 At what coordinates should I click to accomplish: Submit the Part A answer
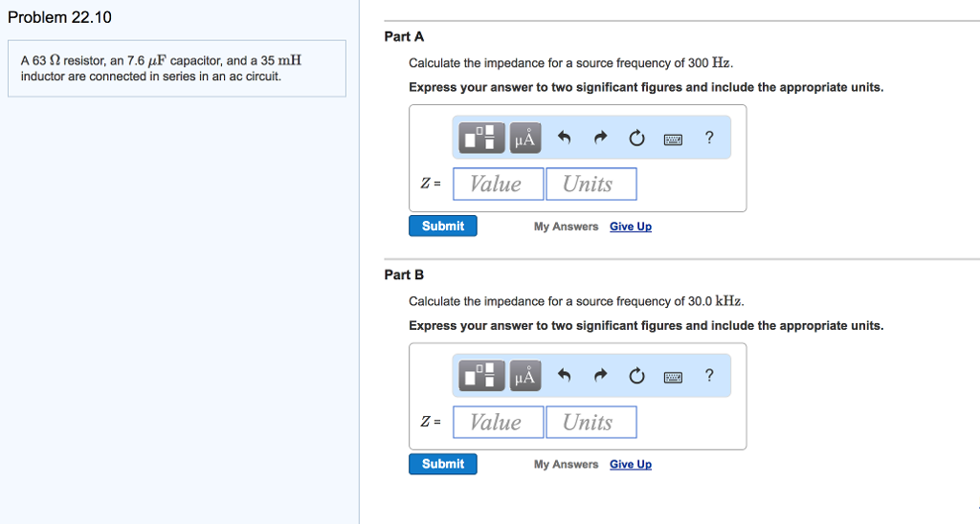[x=443, y=226]
